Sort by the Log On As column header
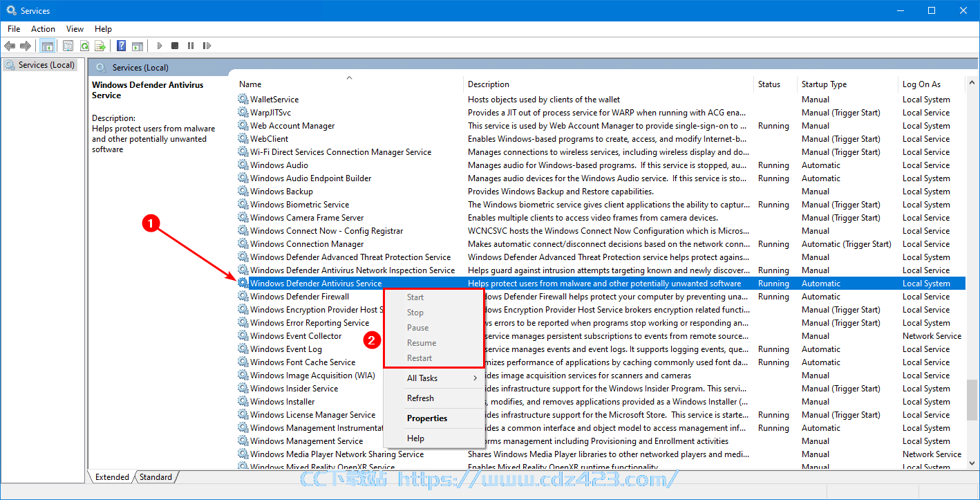The width and height of the screenshot is (980, 500). point(932,84)
